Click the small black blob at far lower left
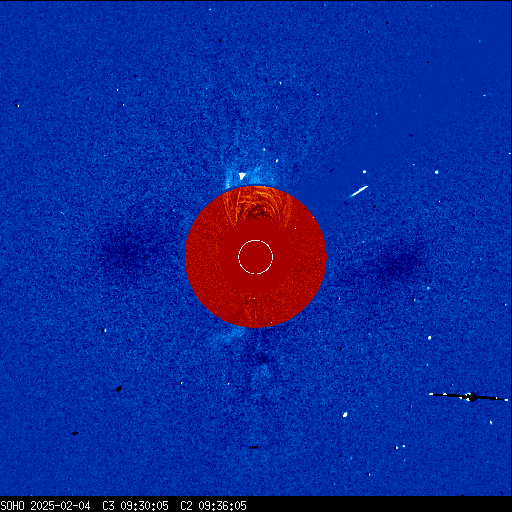Screen dimensions: 512x512 coord(75,433)
